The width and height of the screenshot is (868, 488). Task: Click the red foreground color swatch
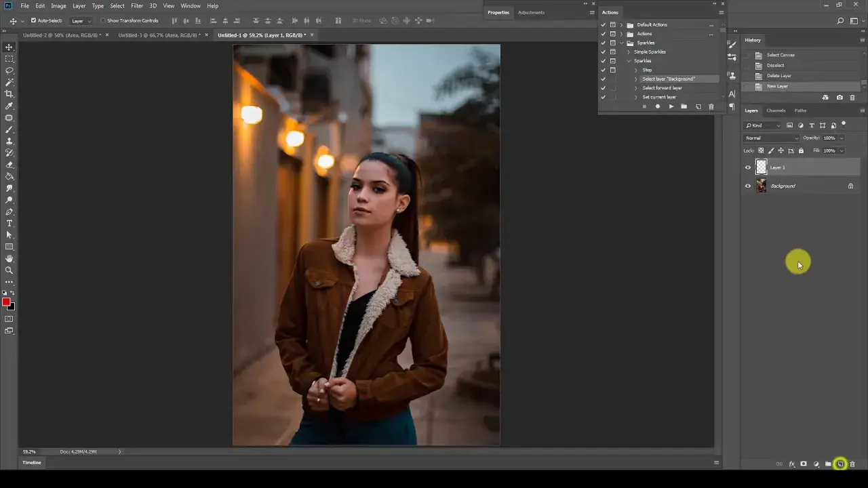pyautogui.click(x=6, y=302)
